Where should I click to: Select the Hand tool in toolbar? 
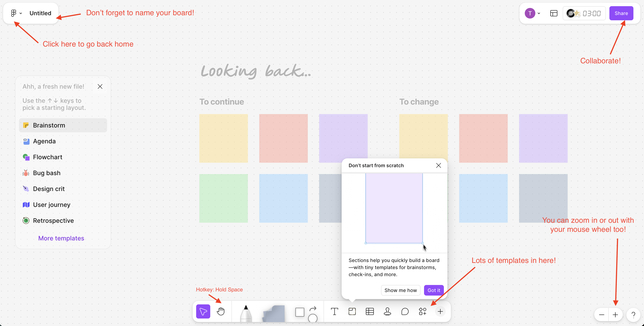[x=220, y=311]
